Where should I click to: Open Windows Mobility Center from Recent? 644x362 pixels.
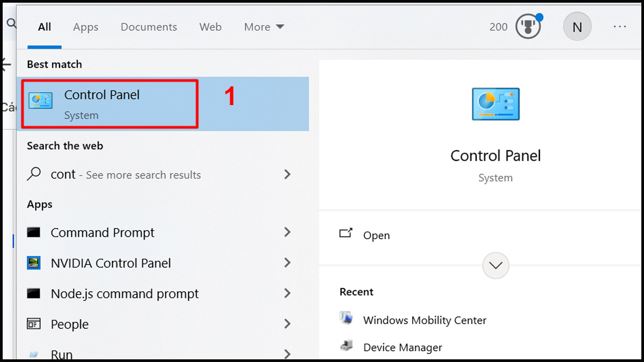pos(425,320)
